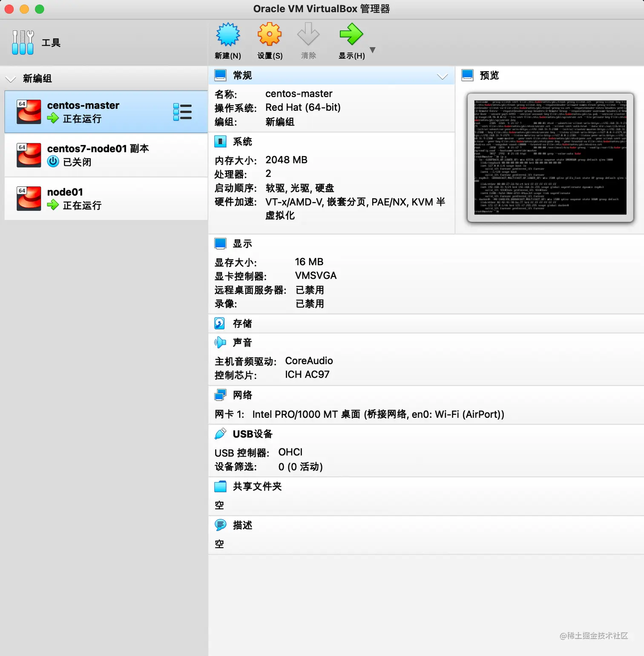Click the 描述 section header
644x656 pixels.
pyautogui.click(x=241, y=525)
